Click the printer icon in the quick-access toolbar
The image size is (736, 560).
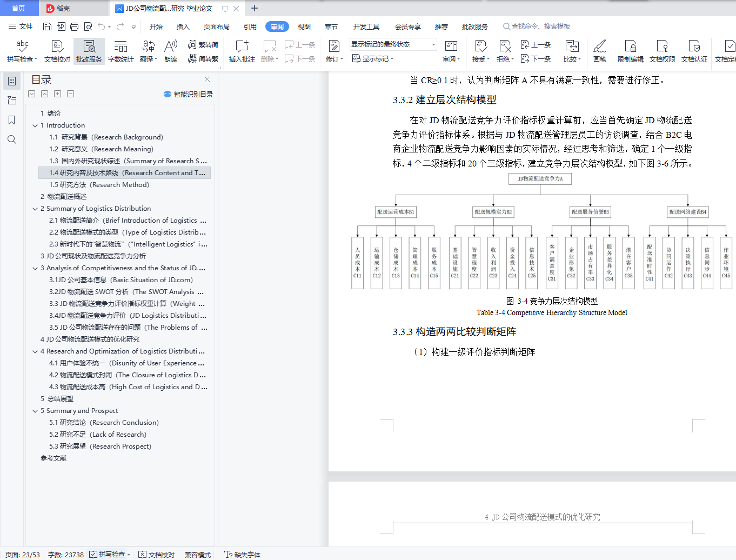[x=74, y=26]
